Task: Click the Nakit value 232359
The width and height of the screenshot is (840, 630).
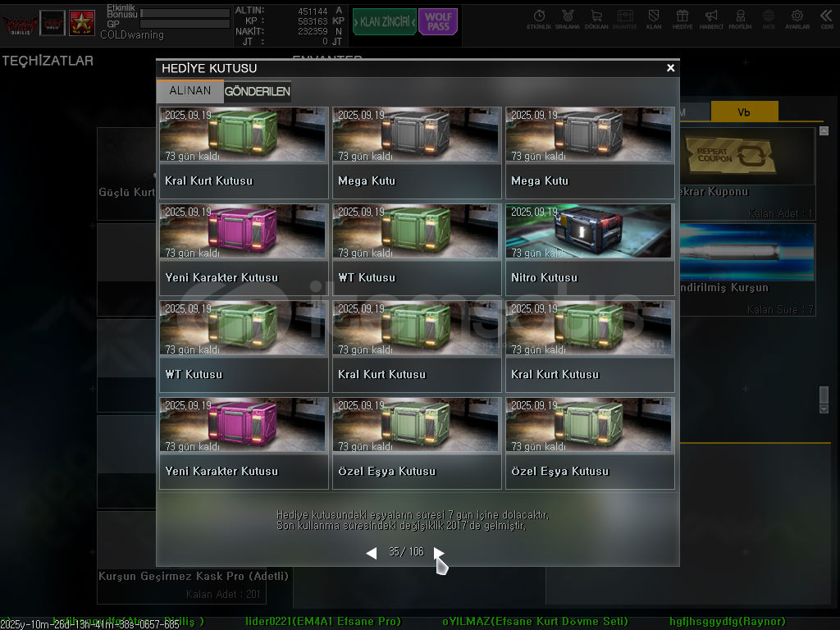Action: 313,32
